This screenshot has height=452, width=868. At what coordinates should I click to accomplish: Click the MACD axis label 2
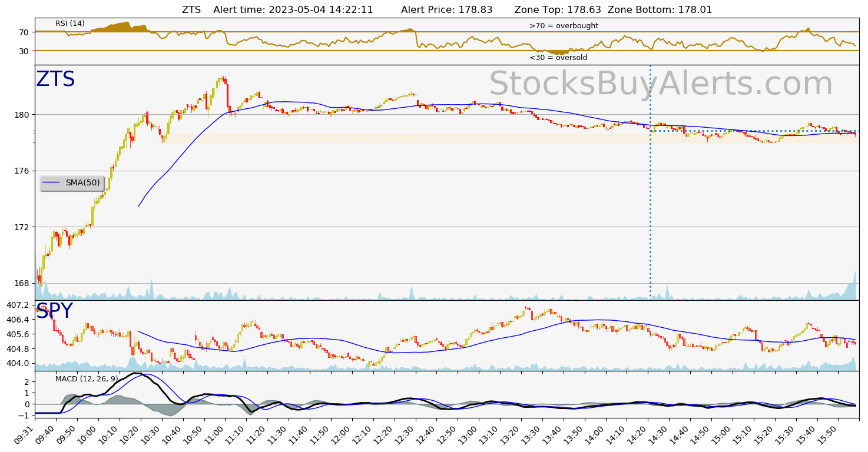coord(27,382)
